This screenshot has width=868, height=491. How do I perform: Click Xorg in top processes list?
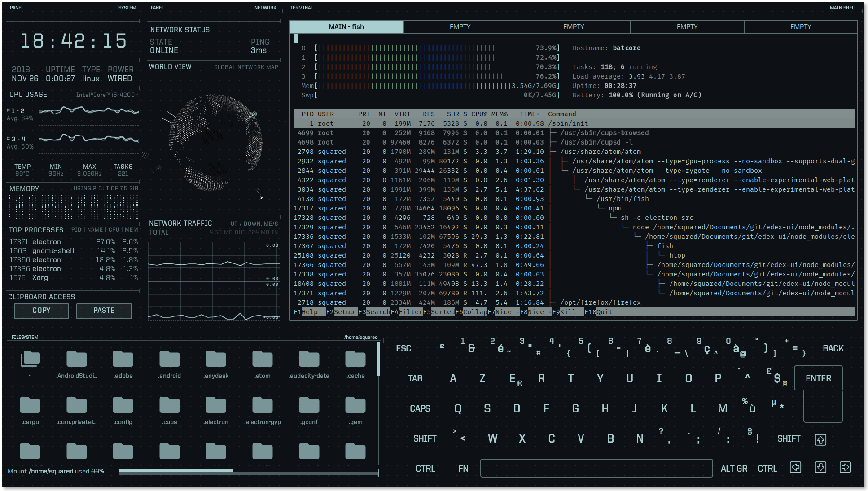[x=40, y=278]
